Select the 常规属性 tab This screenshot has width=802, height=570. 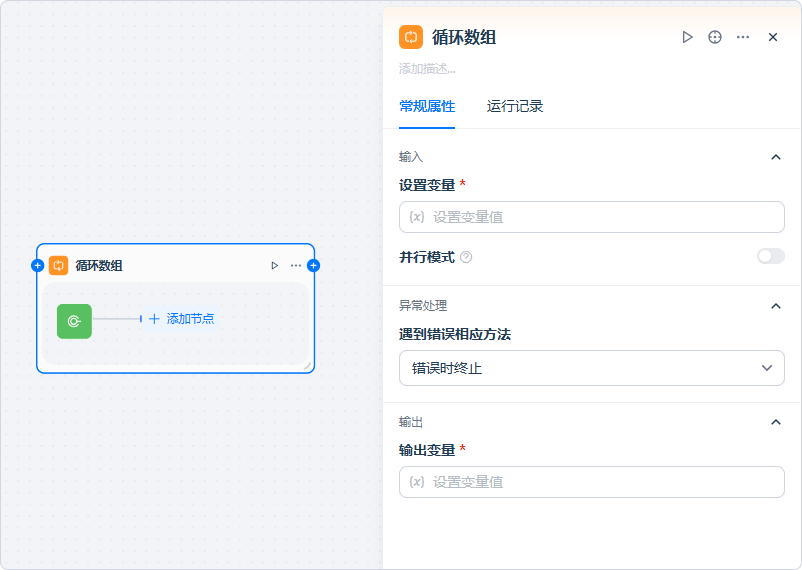coord(427,106)
